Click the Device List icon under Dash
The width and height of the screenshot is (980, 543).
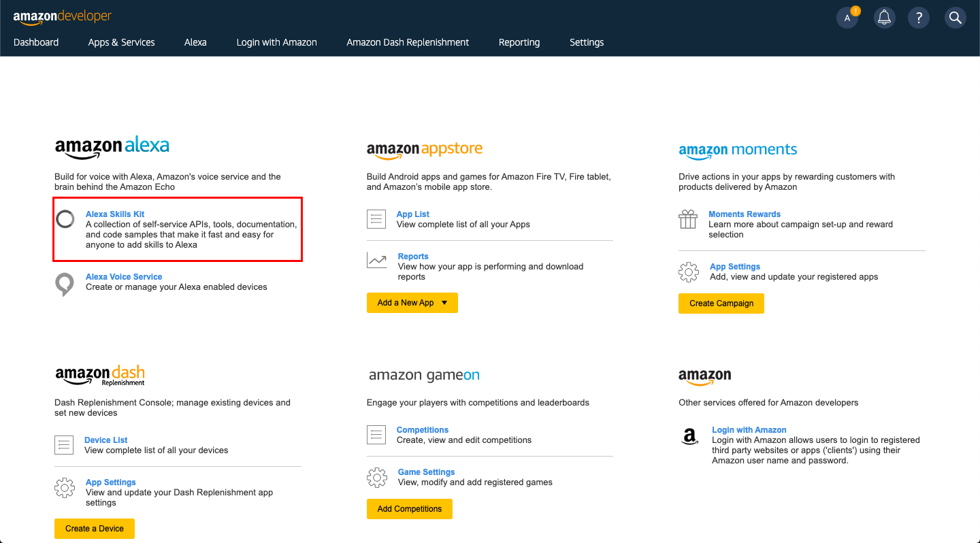(64, 445)
